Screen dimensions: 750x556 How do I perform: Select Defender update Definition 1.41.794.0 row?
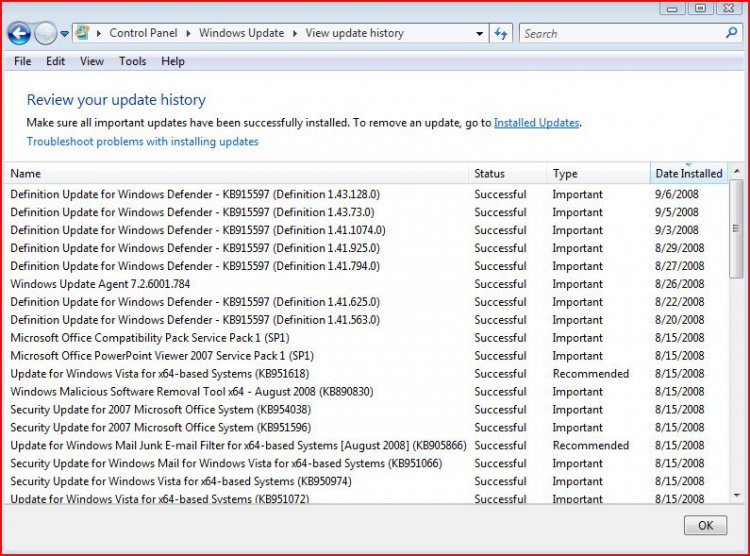click(x=367, y=266)
